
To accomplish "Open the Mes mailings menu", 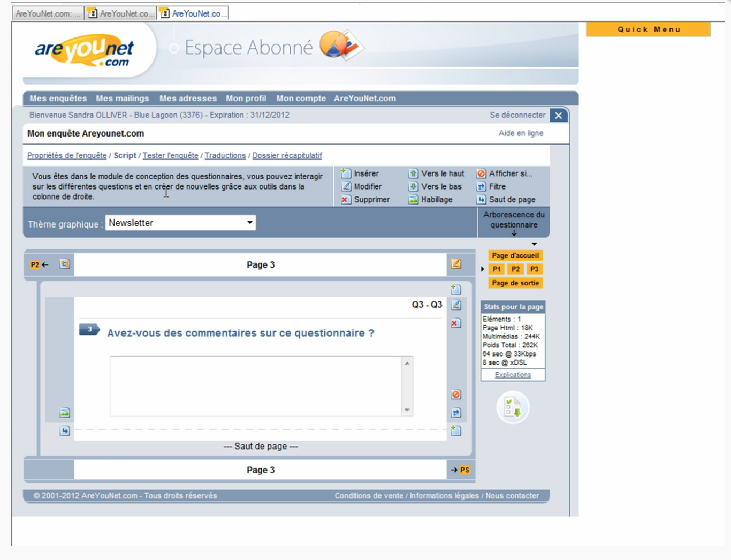I will [x=122, y=98].
